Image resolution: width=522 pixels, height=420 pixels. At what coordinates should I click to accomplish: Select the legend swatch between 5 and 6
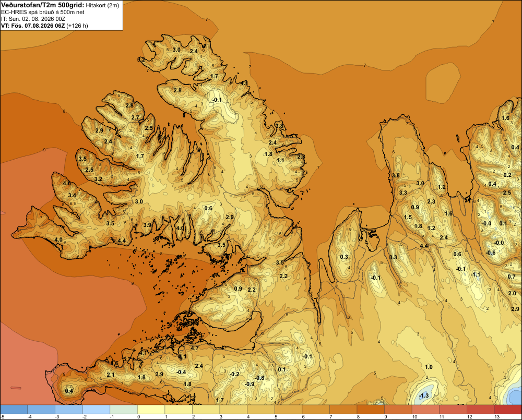point(289,410)
